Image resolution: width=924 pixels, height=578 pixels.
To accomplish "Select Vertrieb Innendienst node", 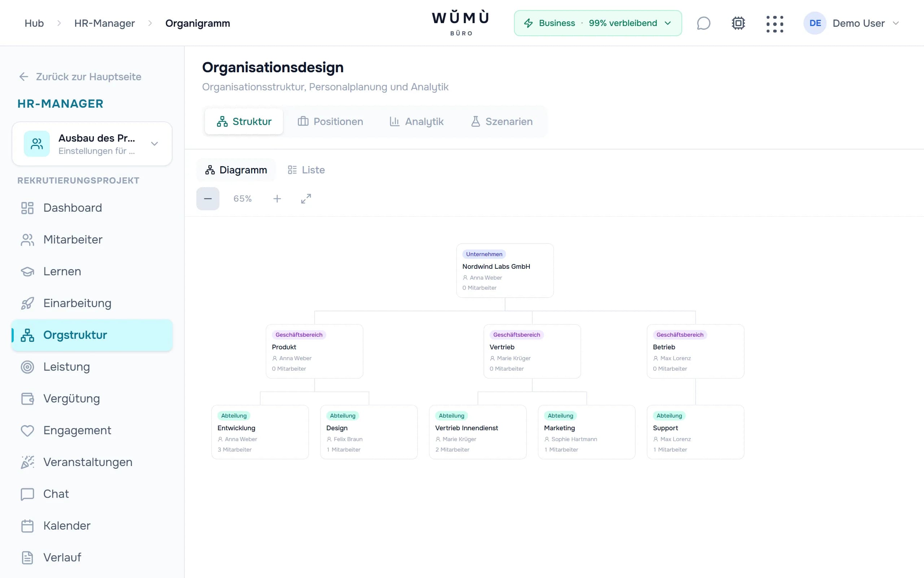I will pyautogui.click(x=478, y=432).
